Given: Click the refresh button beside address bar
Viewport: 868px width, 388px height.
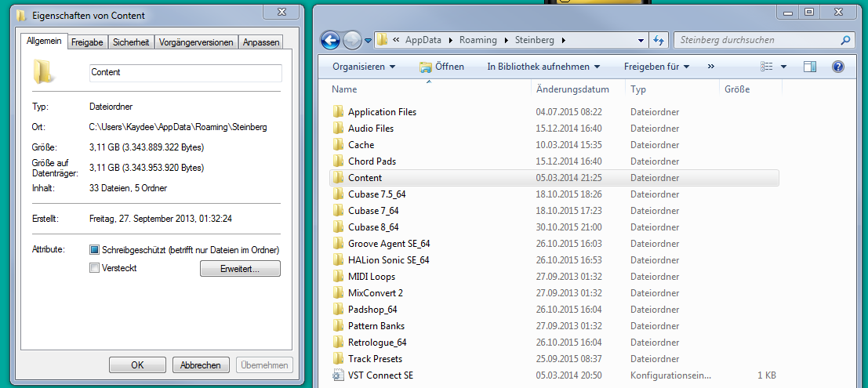Looking at the screenshot, I should pos(659,41).
